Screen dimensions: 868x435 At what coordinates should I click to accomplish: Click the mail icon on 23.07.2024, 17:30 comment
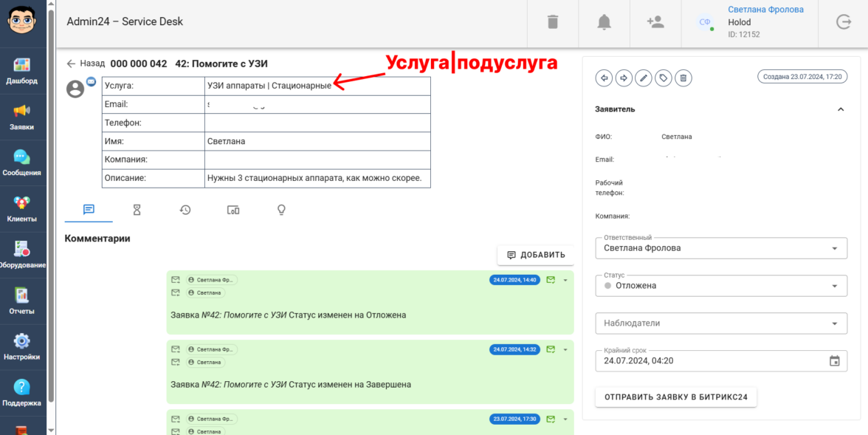point(551,418)
